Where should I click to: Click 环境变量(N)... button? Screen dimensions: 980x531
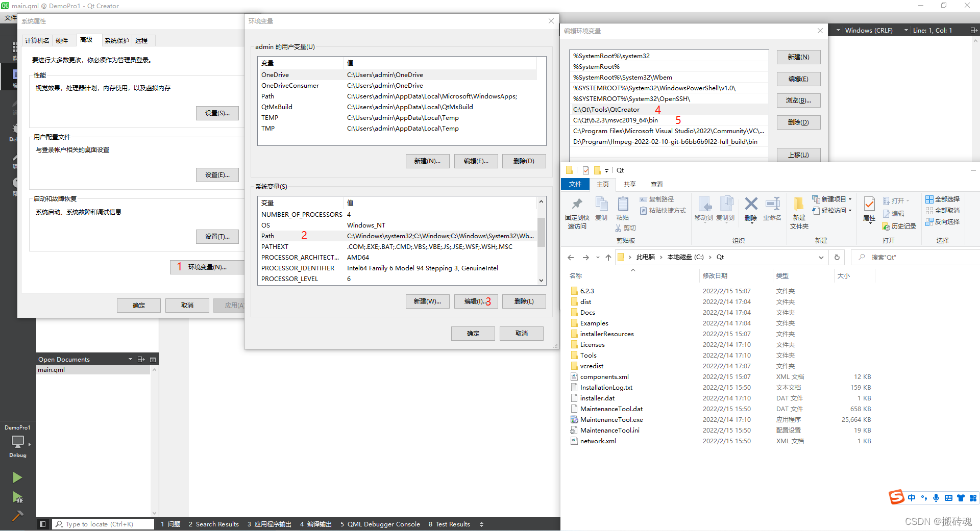pyautogui.click(x=207, y=267)
